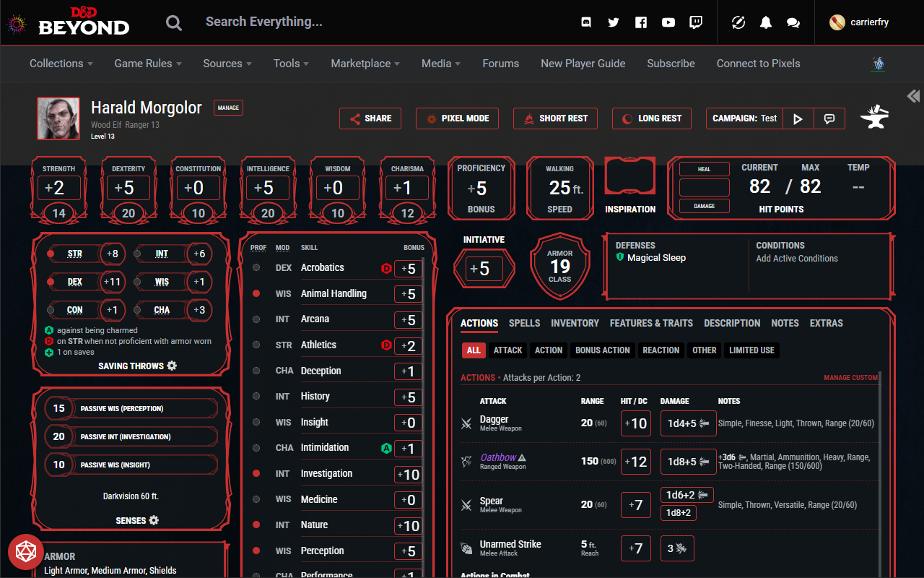Switch to the Spells tab

(524, 323)
